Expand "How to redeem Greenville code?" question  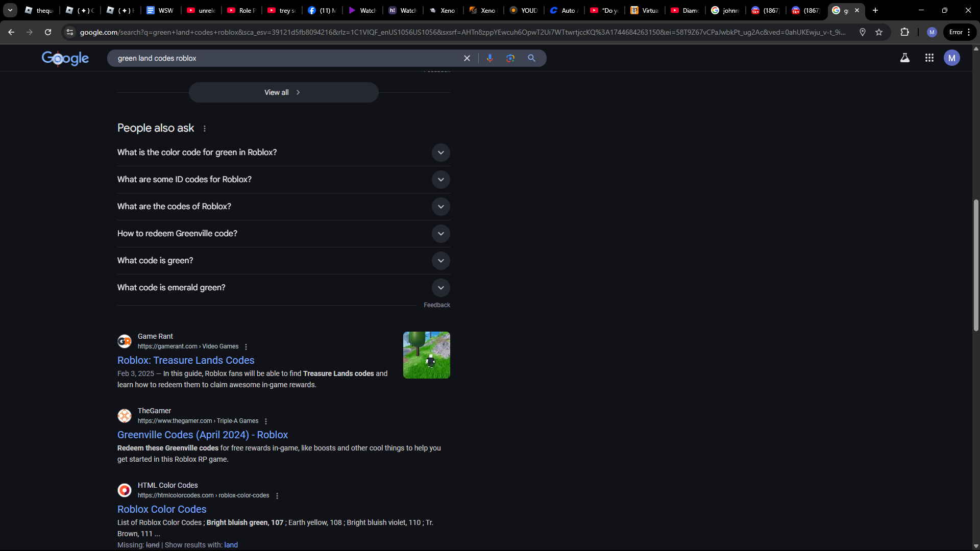[x=440, y=234]
